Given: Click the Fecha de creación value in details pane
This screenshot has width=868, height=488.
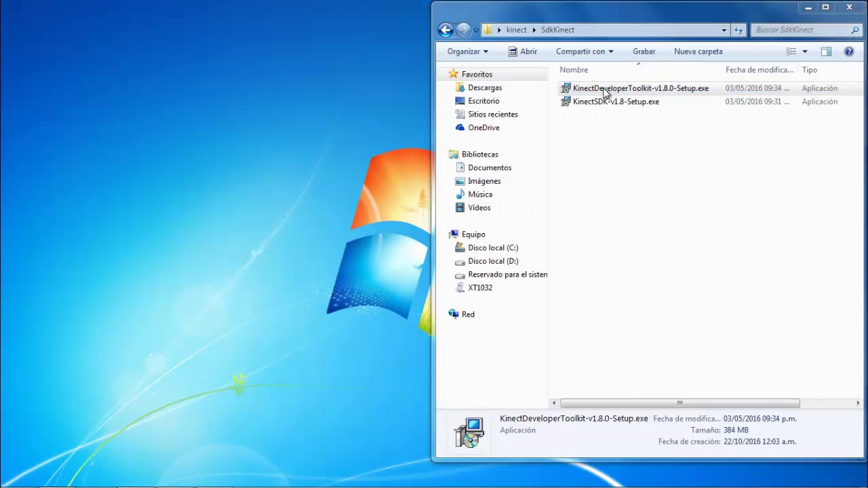Looking at the screenshot, I should click(759, 441).
